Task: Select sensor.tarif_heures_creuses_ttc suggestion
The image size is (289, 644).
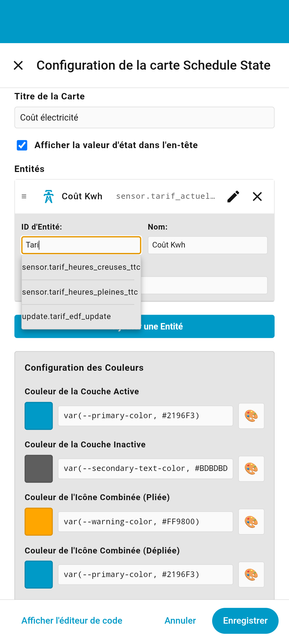Action: (81, 267)
